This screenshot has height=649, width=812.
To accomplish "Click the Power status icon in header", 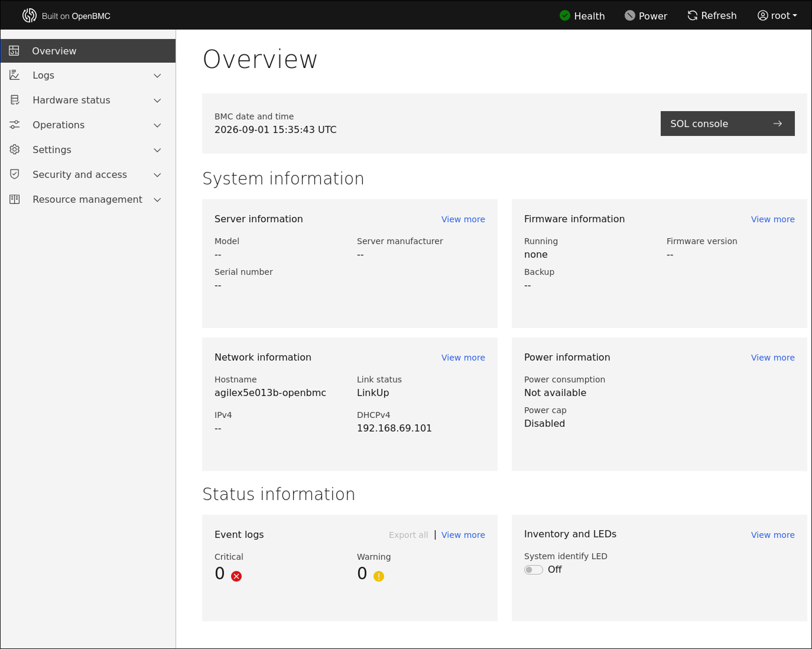I will tap(630, 15).
